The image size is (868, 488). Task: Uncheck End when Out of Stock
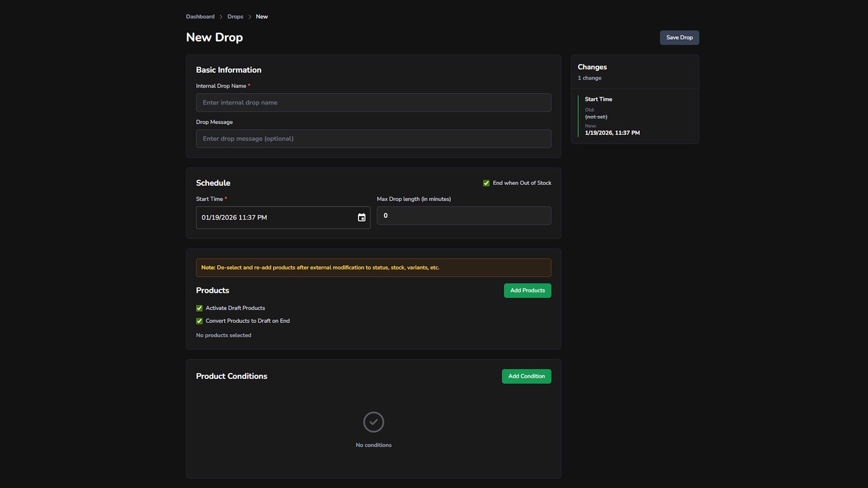click(x=486, y=183)
